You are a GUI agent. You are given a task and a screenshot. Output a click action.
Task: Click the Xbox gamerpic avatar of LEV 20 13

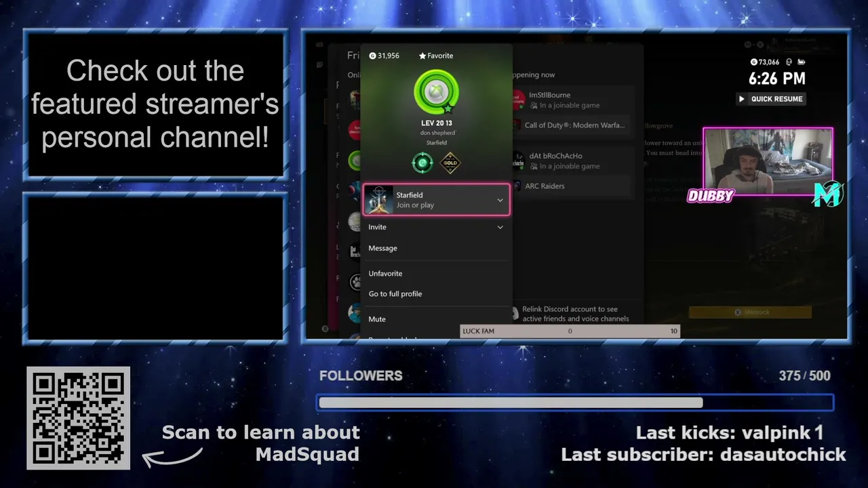click(437, 92)
